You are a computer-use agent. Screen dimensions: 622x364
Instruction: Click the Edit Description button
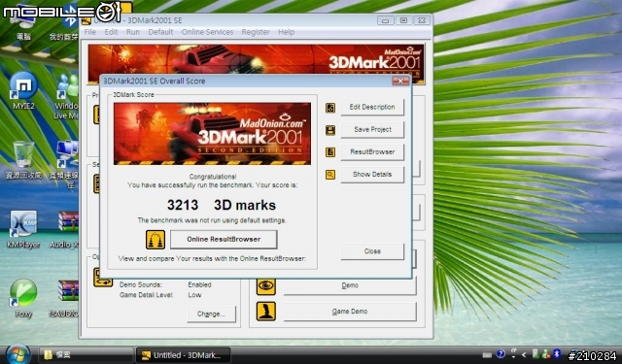point(372,107)
